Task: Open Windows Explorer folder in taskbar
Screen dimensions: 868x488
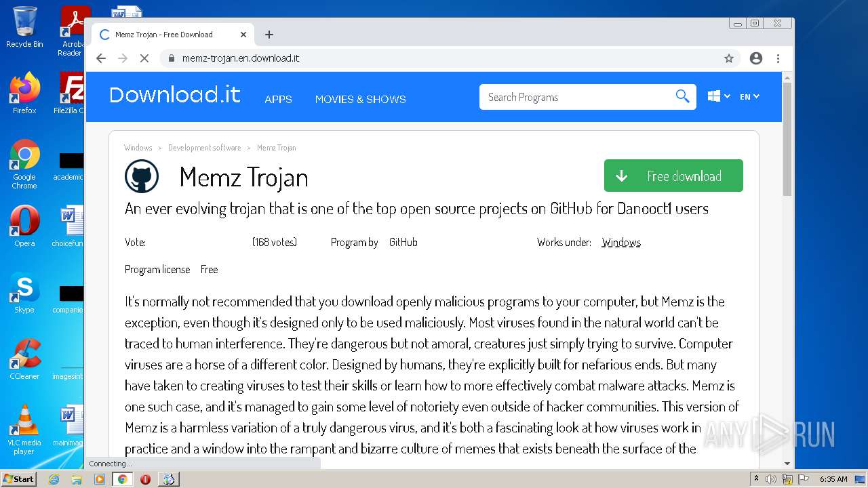Action: click(x=77, y=479)
